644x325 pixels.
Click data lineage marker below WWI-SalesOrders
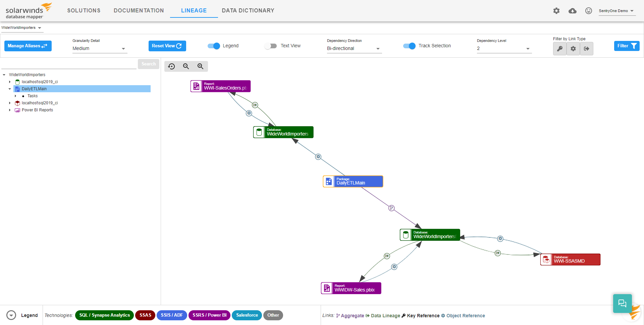(x=255, y=105)
